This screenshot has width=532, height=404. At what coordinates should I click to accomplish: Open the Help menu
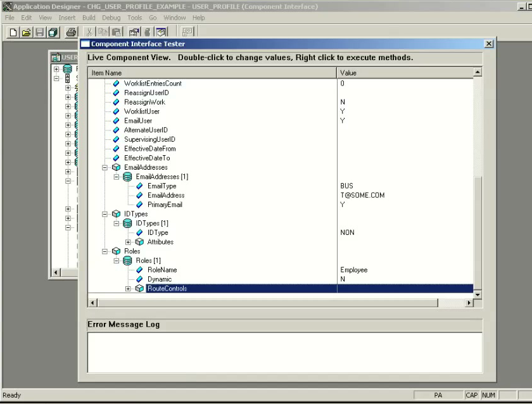(198, 18)
